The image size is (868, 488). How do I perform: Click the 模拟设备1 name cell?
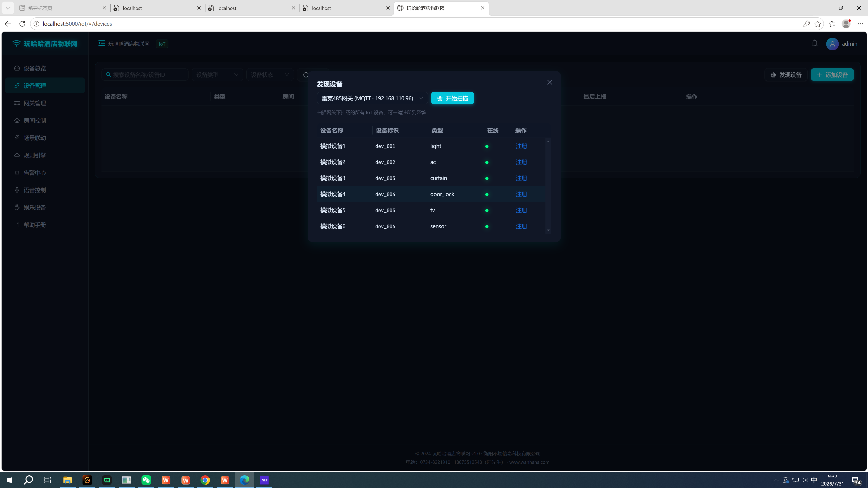pyautogui.click(x=333, y=146)
